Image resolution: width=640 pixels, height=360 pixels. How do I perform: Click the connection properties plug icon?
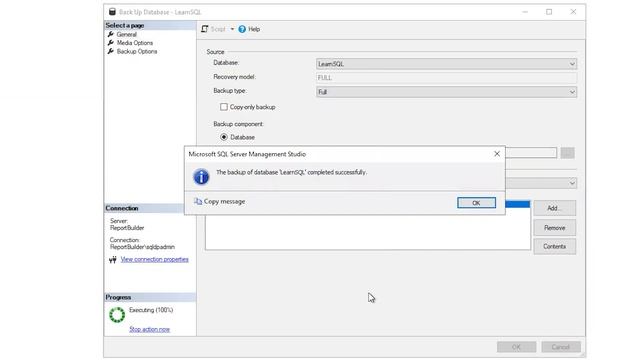[113, 260]
